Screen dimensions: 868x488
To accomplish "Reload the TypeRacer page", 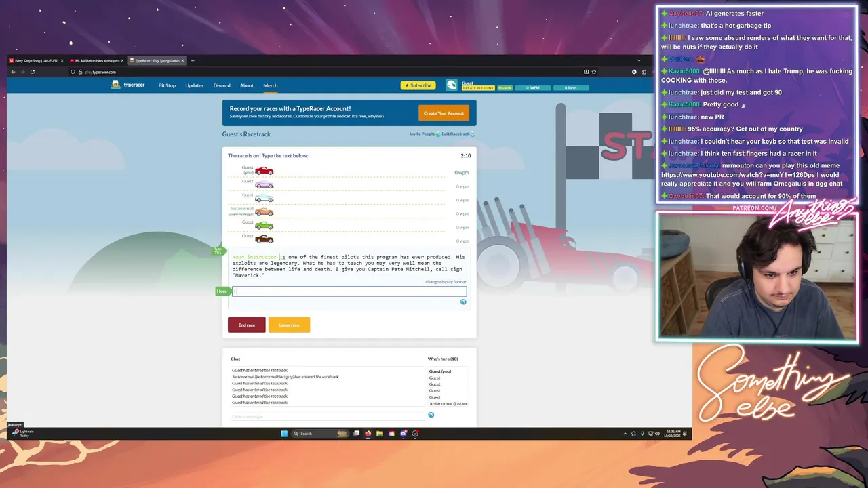I will tap(32, 72).
